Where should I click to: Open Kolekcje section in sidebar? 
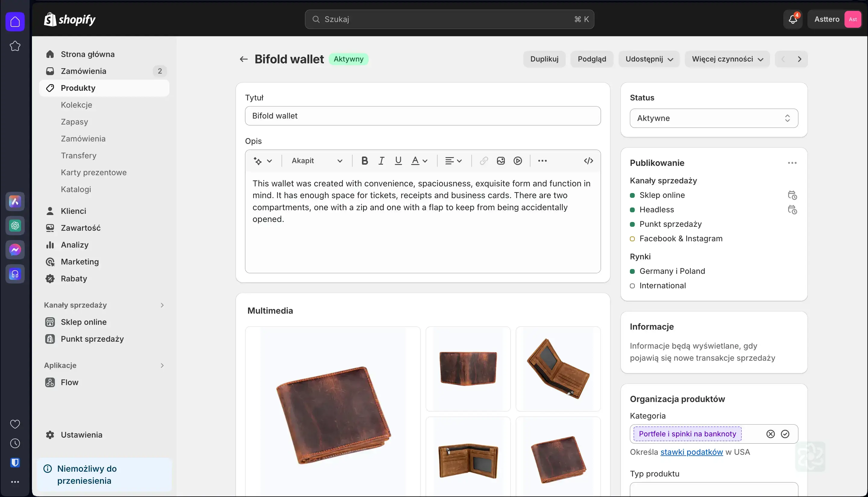click(x=76, y=104)
